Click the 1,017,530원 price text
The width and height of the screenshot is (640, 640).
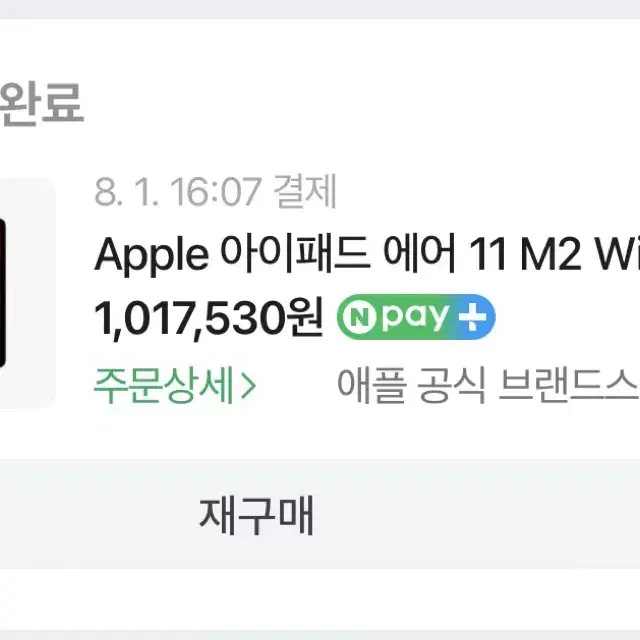coord(209,318)
